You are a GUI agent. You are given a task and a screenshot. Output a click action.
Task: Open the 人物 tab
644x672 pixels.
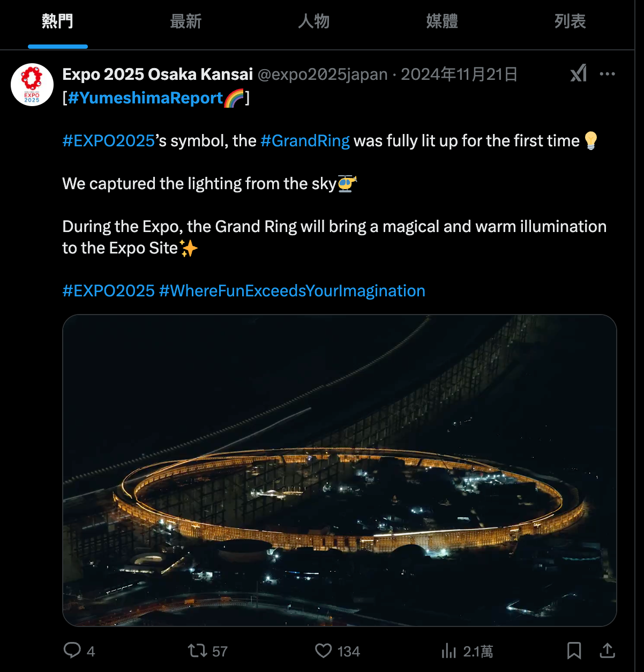(314, 22)
